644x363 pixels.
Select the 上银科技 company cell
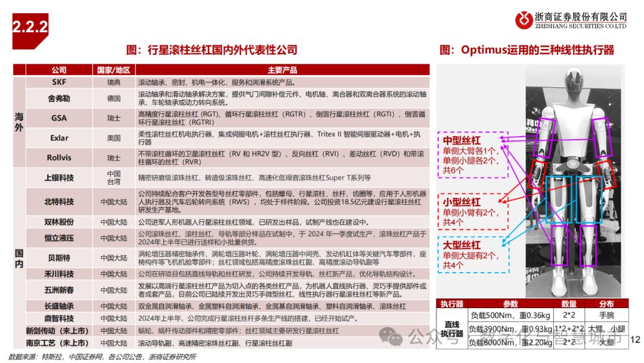coord(59,177)
